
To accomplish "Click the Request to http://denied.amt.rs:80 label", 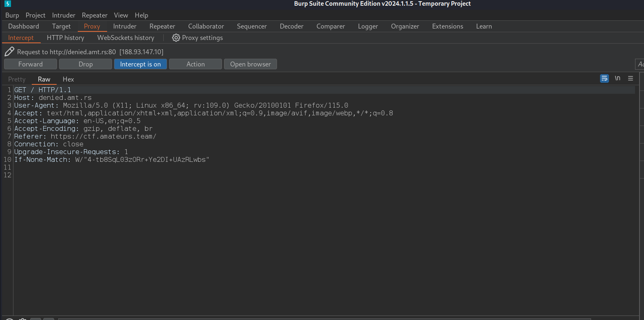I will coord(90,52).
